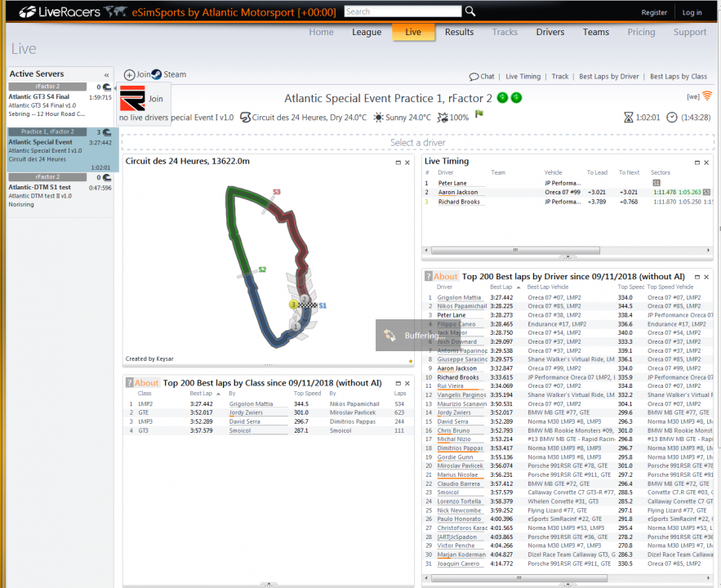Click the Select a driver drop area
This screenshot has width=721, height=588.
point(417,143)
